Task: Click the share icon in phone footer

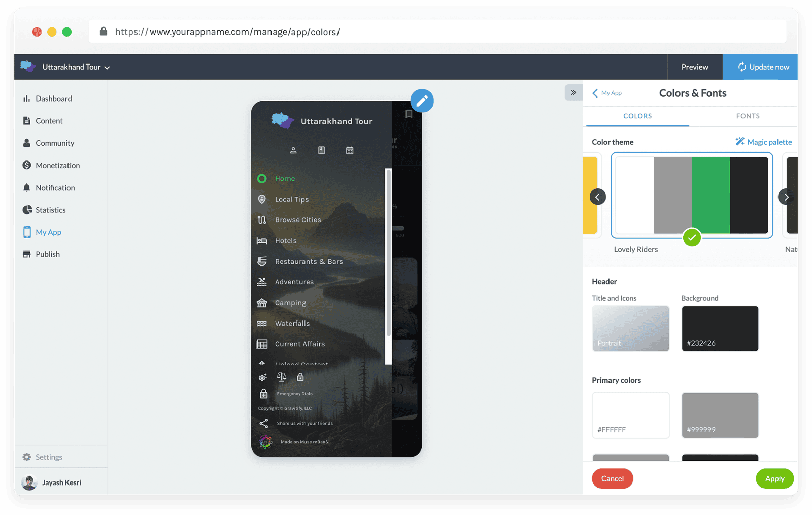Action: (x=264, y=423)
